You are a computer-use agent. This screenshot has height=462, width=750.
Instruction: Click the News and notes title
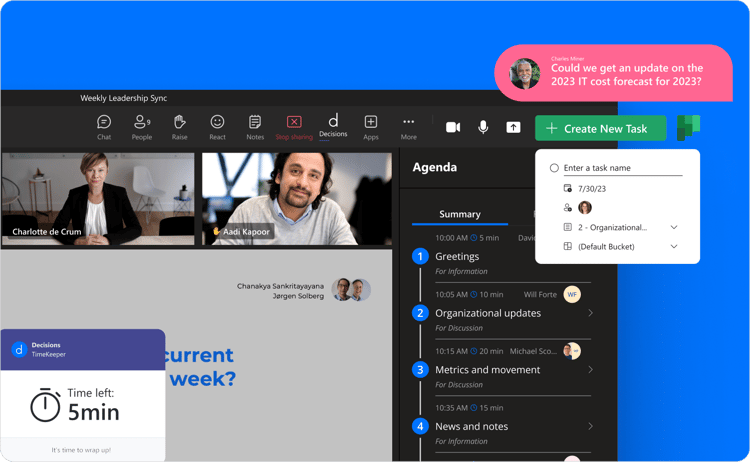(x=471, y=427)
